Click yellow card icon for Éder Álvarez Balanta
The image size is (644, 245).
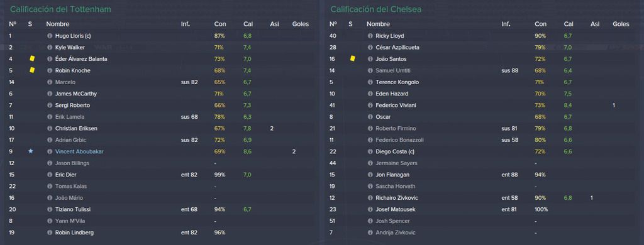tap(32, 58)
